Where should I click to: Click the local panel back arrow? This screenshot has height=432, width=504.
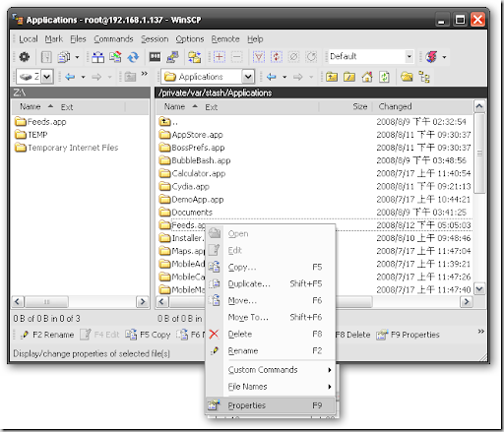[70, 77]
